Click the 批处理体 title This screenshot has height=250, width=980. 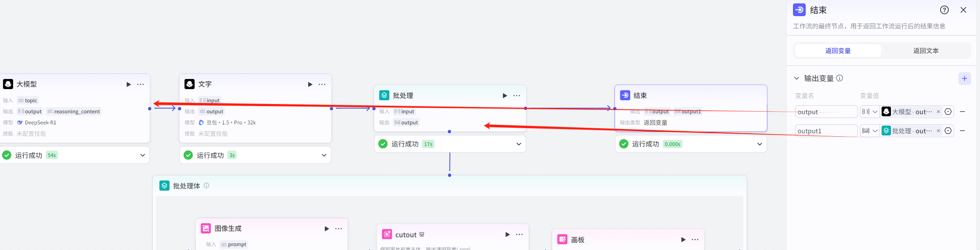click(x=187, y=185)
